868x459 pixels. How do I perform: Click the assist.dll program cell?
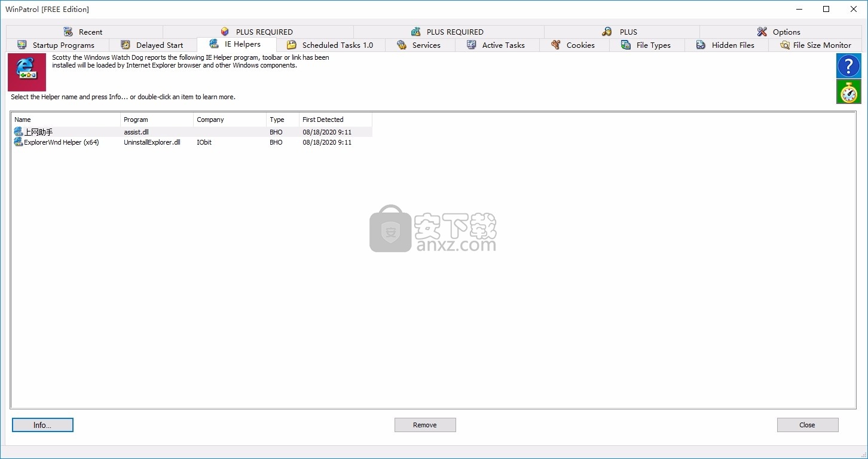(136, 132)
